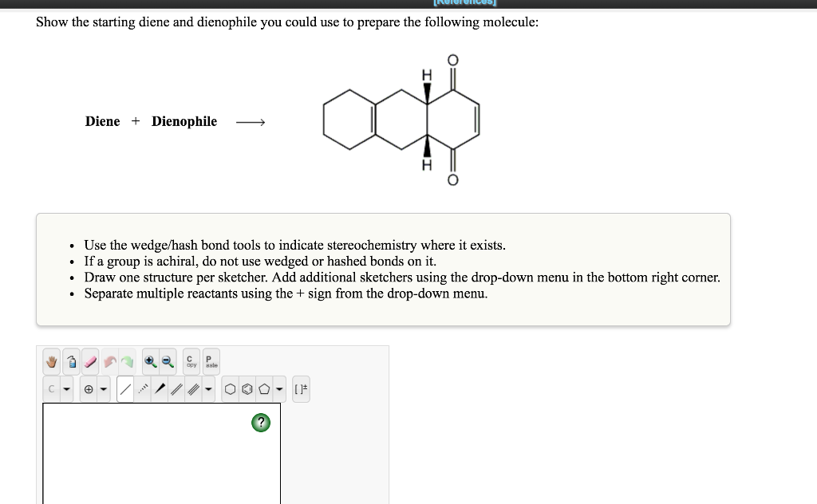Click the Paste button
The height and width of the screenshot is (504, 817).
tap(211, 360)
